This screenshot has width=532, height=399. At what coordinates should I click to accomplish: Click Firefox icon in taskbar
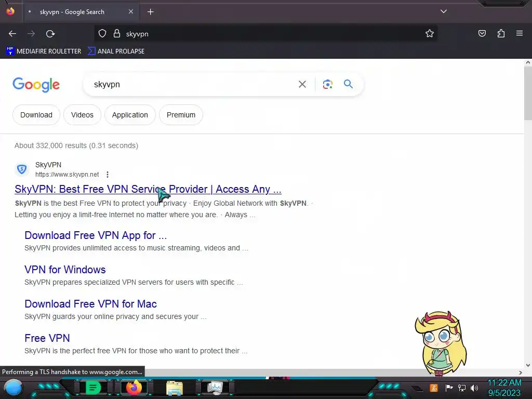(x=134, y=388)
